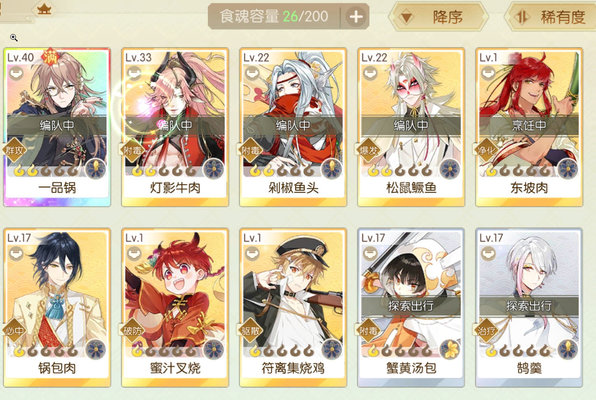Viewport: 596px width, 400px height.
Task: Click the star rating row on 东坡肉
Action: 519,170
